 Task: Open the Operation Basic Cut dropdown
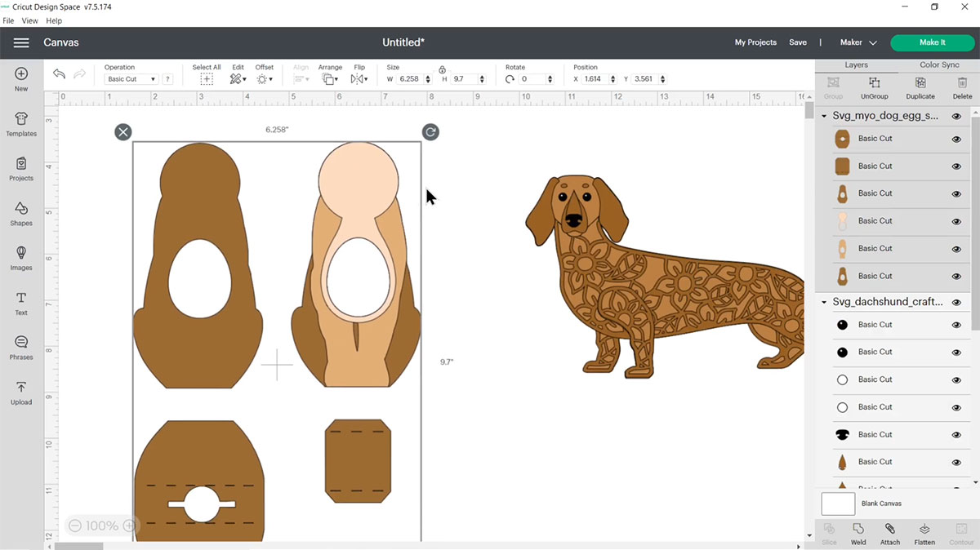[131, 79]
